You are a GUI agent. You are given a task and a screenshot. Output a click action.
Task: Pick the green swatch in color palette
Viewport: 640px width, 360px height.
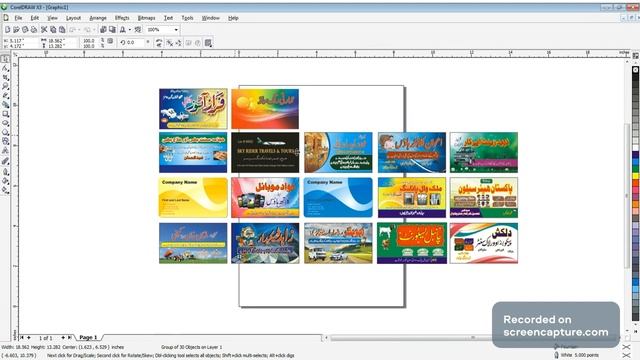pyautogui.click(x=636, y=169)
